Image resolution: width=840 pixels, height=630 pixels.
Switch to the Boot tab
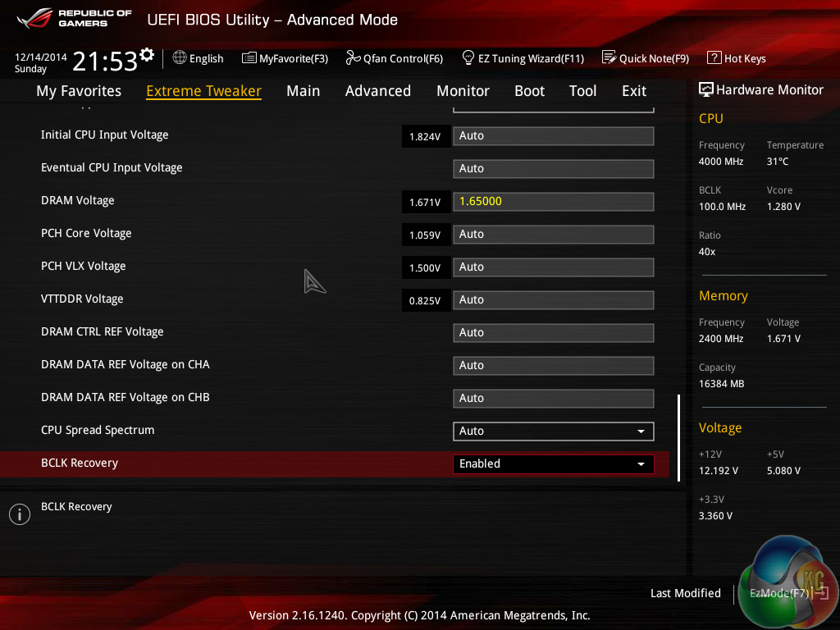529,91
